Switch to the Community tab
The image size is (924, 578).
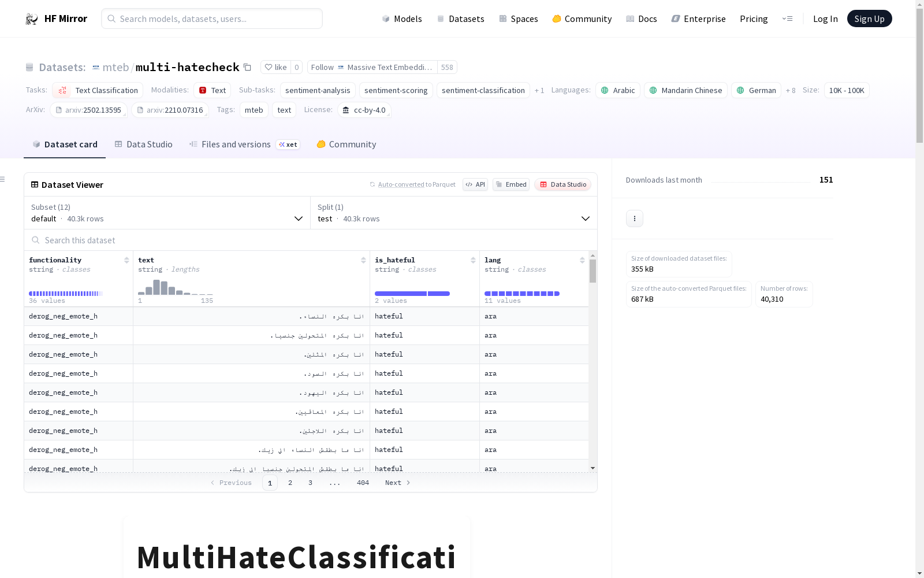point(346,144)
